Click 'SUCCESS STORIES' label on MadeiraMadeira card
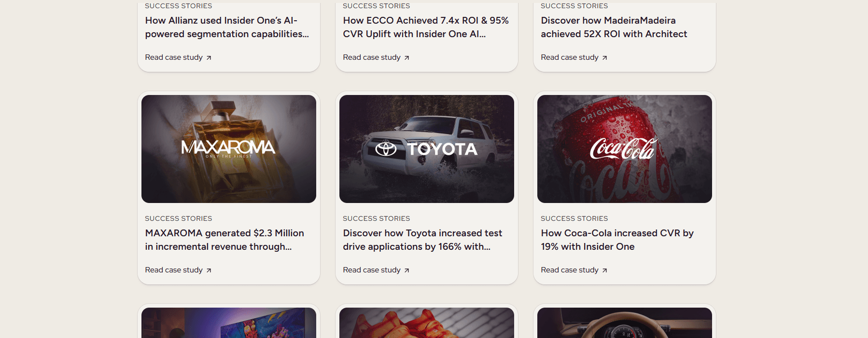 pyautogui.click(x=574, y=6)
